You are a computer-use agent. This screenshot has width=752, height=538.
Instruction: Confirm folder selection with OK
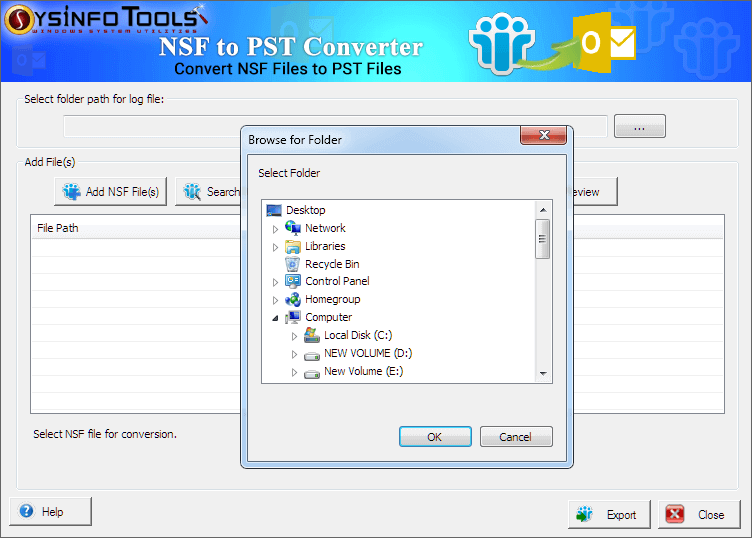click(435, 436)
